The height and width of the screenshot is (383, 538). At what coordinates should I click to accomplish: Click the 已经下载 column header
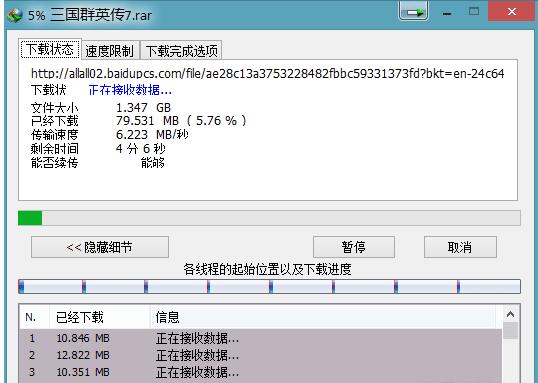tap(100, 317)
